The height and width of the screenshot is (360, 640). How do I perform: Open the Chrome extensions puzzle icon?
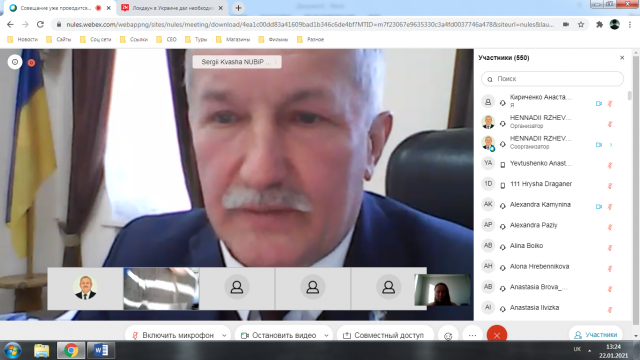click(x=599, y=24)
